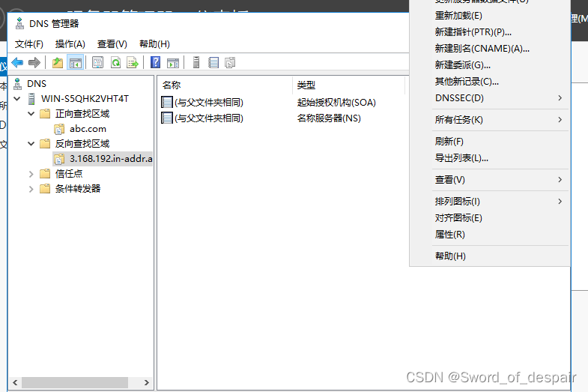Image resolution: width=588 pixels, height=392 pixels.
Task: Click the multiple records toolbar icon
Action: (230, 63)
